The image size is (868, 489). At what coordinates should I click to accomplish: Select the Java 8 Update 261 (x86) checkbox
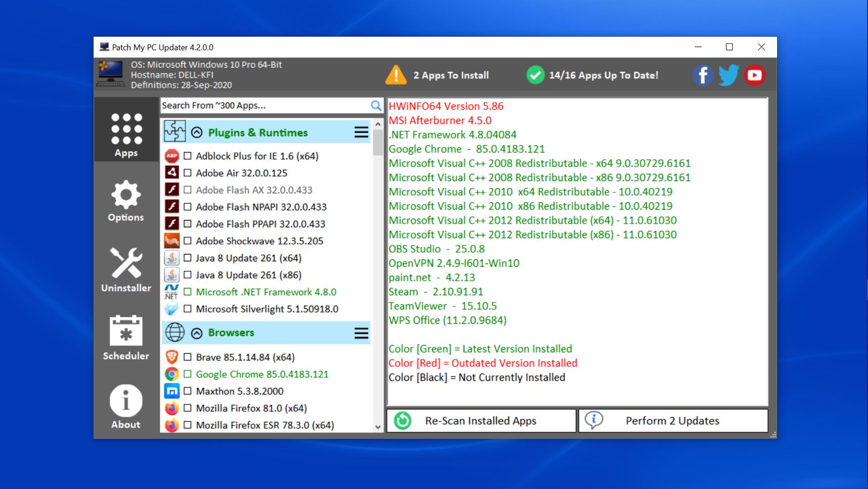[x=187, y=275]
